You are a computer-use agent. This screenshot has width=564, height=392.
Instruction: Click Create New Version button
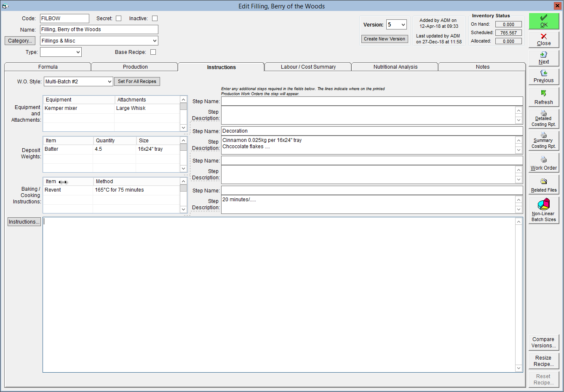(x=385, y=39)
